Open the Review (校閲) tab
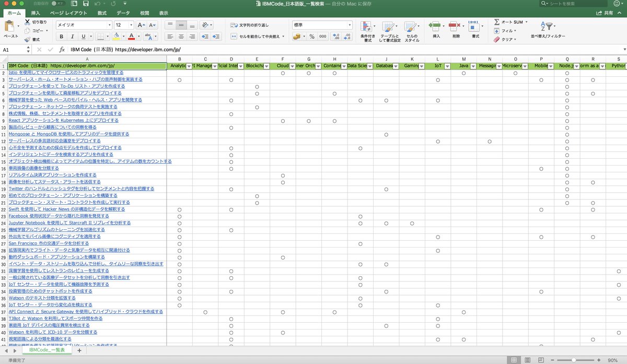Viewport: 627px width, 364px height. pyautogui.click(x=144, y=13)
